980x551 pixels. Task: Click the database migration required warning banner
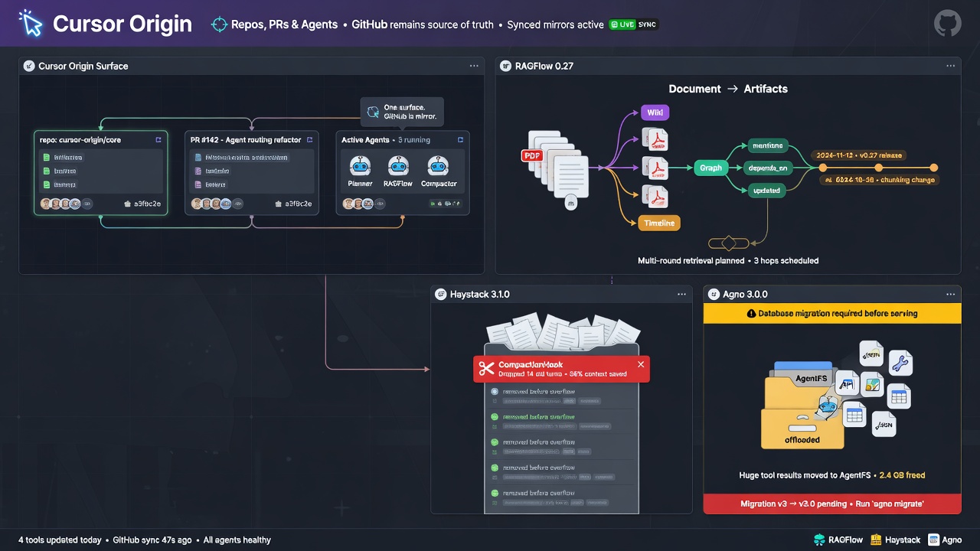pyautogui.click(x=832, y=313)
